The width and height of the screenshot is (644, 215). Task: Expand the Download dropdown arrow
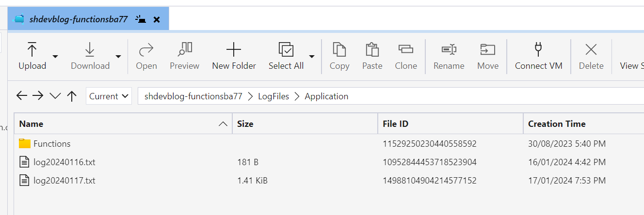[118, 56]
